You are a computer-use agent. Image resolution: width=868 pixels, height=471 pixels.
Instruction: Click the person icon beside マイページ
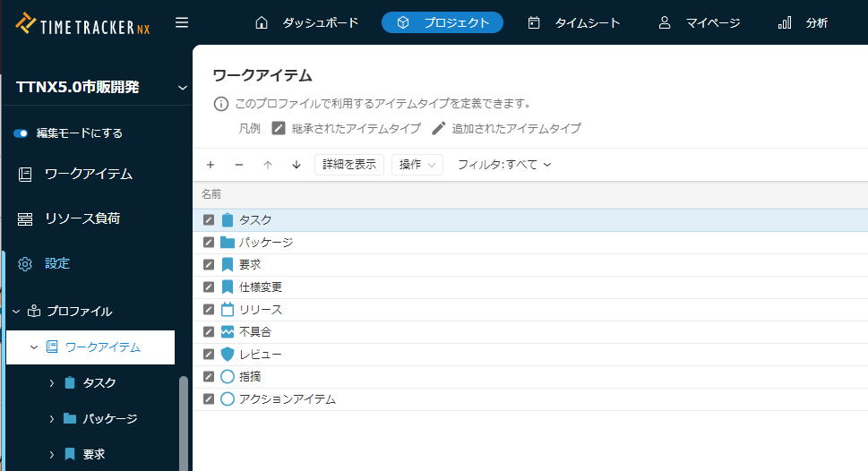(665, 22)
